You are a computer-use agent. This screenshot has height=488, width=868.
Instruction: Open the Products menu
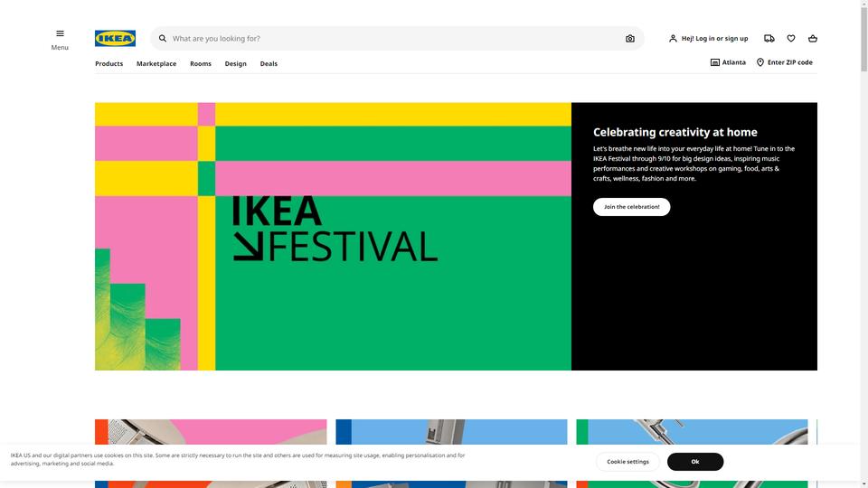(x=109, y=63)
